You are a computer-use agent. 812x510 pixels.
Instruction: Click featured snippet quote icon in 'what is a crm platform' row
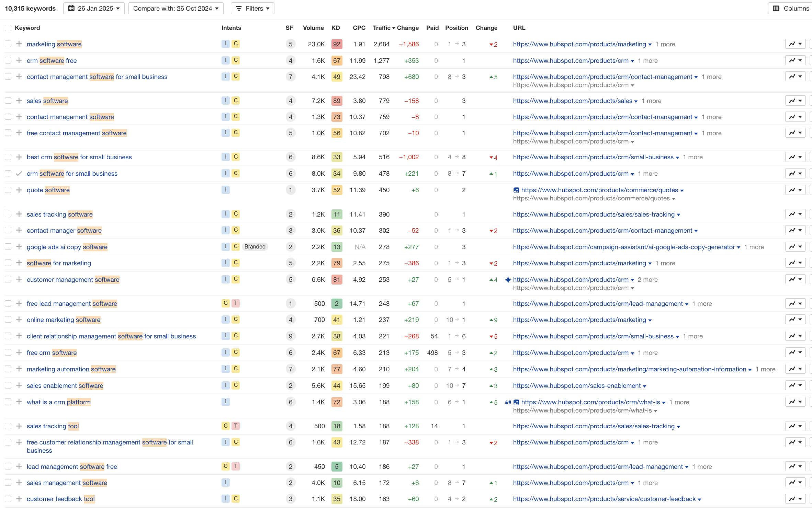(508, 402)
